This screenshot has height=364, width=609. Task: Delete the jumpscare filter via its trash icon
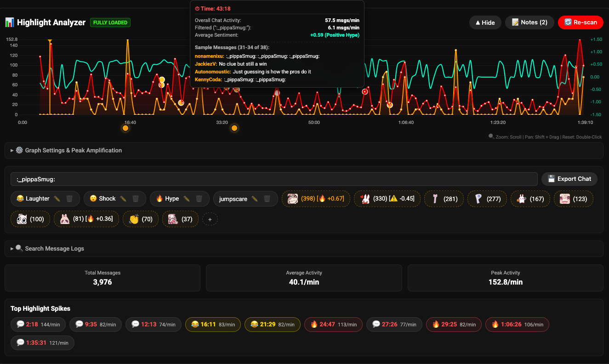coord(267,199)
